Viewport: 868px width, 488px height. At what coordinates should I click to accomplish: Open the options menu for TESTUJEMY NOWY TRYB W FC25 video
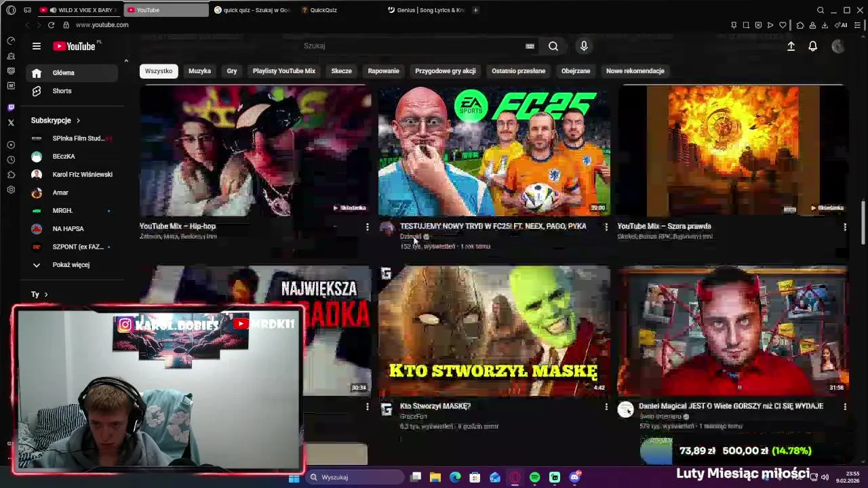pos(606,227)
